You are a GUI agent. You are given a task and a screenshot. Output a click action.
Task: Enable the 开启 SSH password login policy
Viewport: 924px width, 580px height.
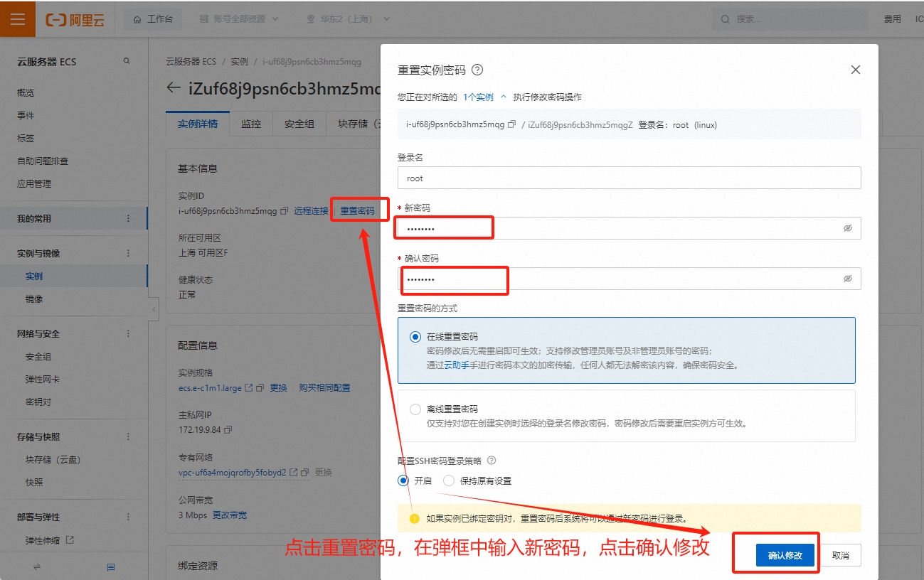(x=403, y=480)
